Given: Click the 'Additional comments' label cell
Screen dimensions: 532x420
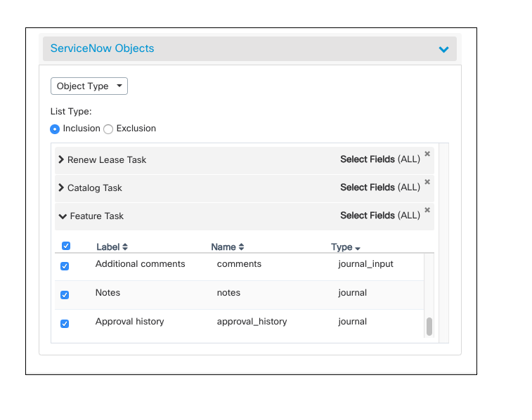Looking at the screenshot, I should (140, 263).
